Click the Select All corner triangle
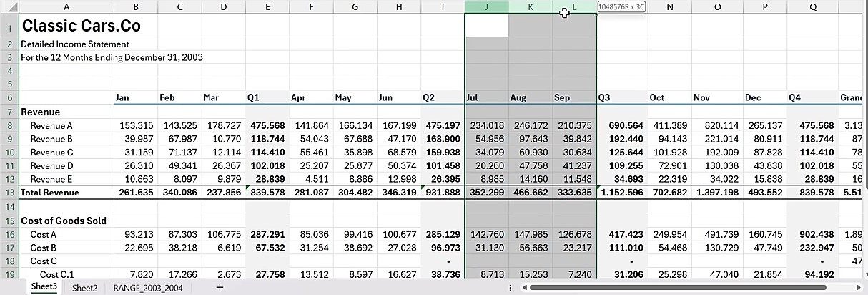868x295 pixels. (x=9, y=7)
